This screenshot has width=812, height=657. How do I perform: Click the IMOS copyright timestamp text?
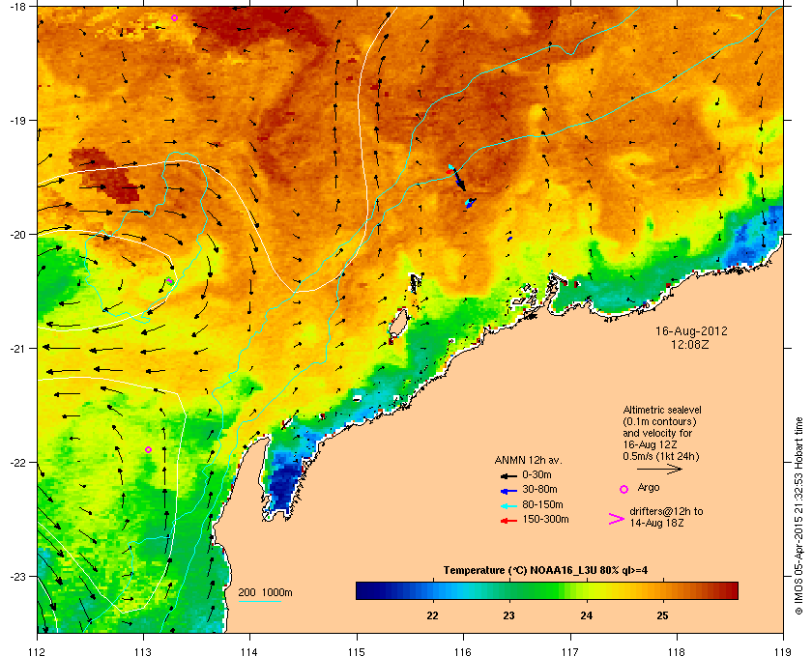point(798,516)
